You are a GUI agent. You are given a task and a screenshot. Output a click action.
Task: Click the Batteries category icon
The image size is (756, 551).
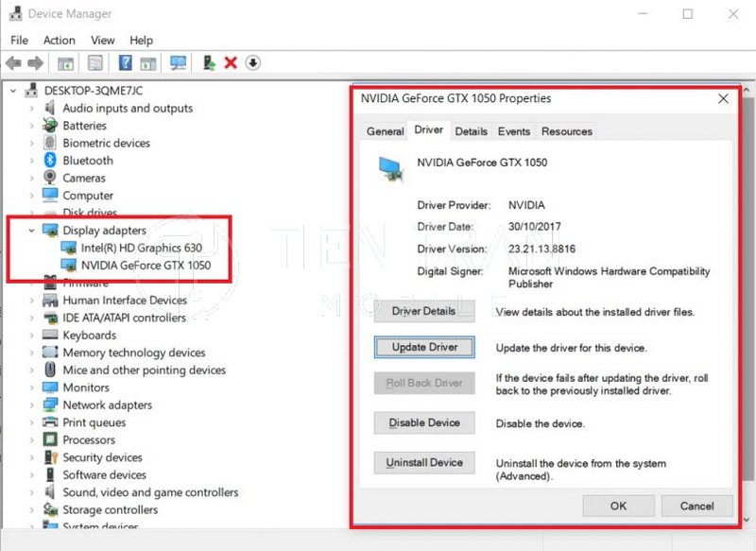[x=51, y=126]
